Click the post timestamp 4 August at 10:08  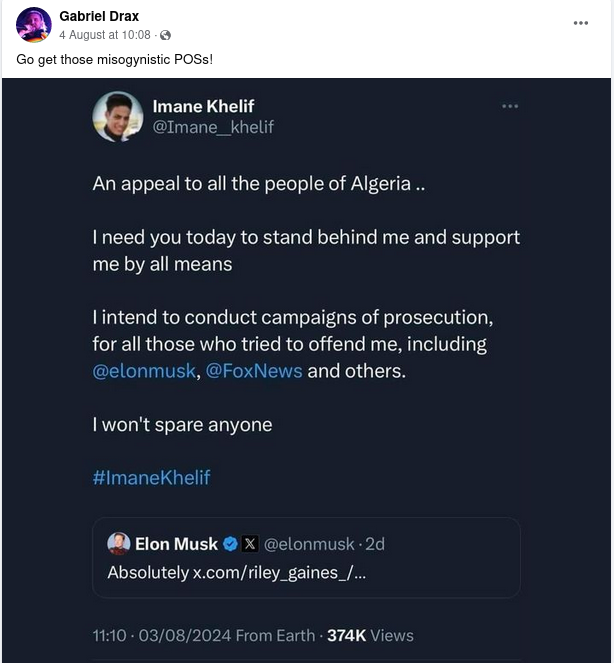(107, 35)
